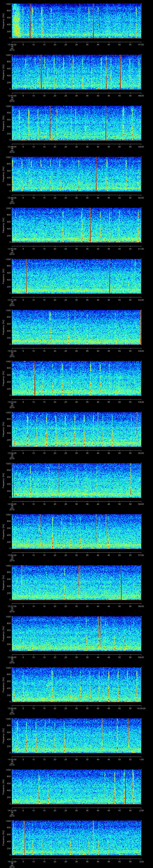Click the red event line near 39 s in the 13:49:00 panel
The width and height of the screenshot is (153, 868).
pyautogui.click(x=96, y=174)
